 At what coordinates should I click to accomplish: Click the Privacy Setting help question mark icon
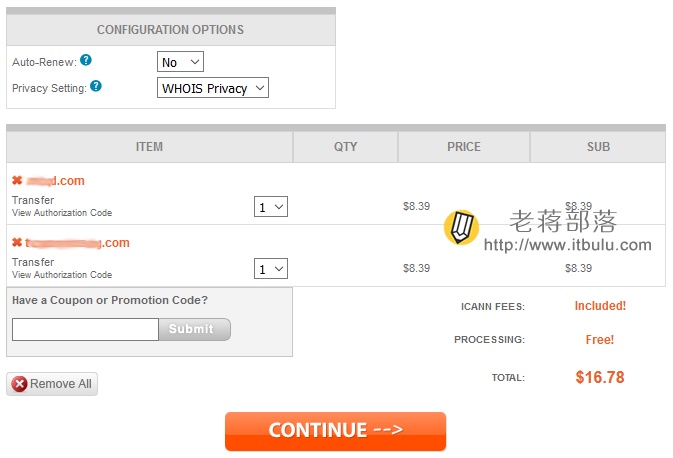96,86
